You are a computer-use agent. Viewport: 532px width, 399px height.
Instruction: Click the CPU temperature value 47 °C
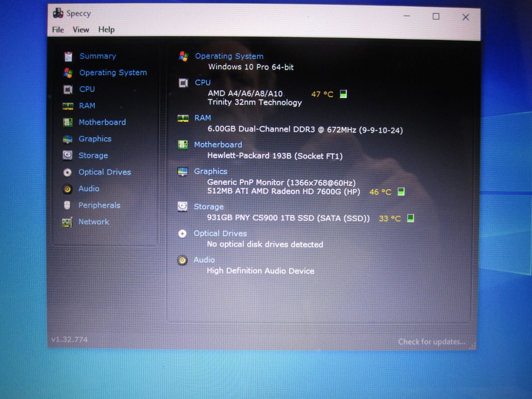(322, 94)
